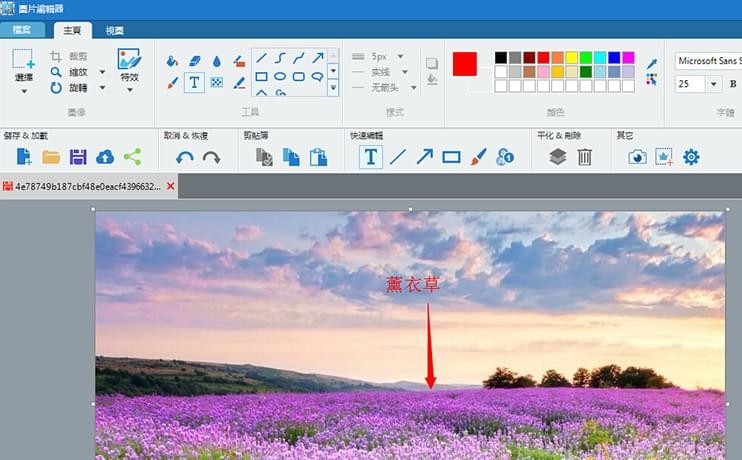Select the paint bucket fill tool
Image resolution: width=742 pixels, height=460 pixels.
pos(172,61)
